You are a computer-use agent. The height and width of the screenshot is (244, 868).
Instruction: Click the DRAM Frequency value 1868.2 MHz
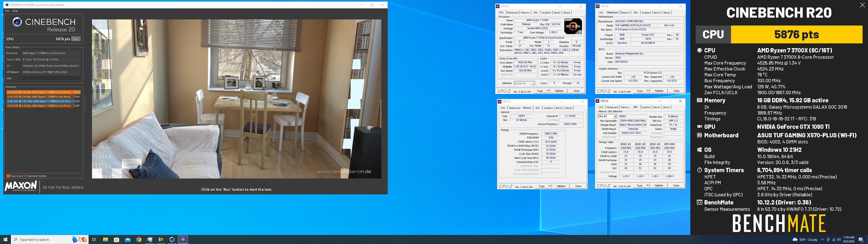tap(551, 134)
